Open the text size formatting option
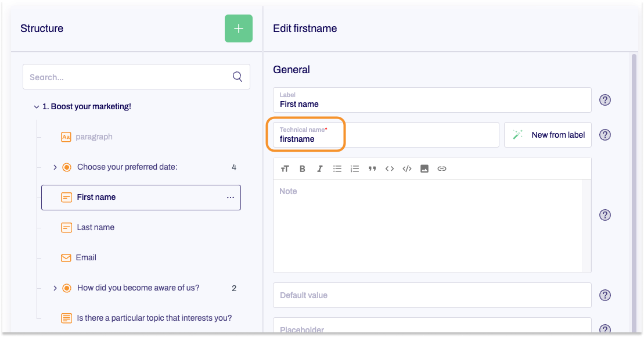 pos(285,168)
